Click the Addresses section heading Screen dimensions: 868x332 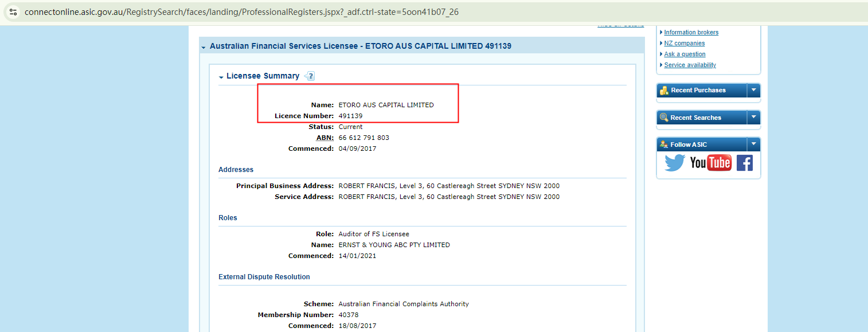pos(236,170)
